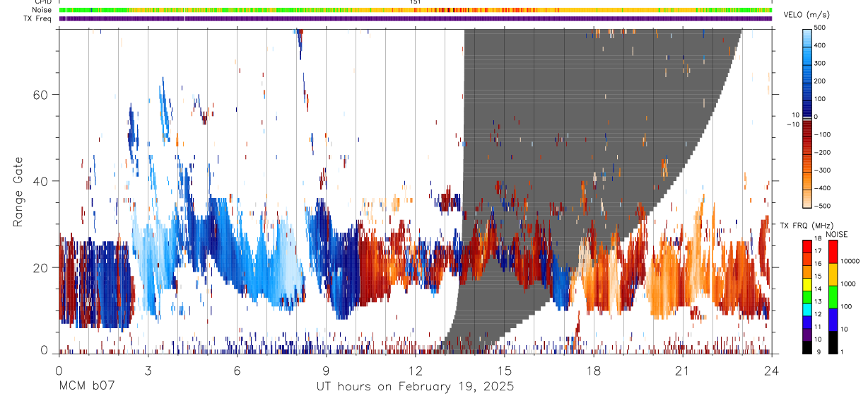Click the '1' label on the NOISE scale

(x=843, y=351)
